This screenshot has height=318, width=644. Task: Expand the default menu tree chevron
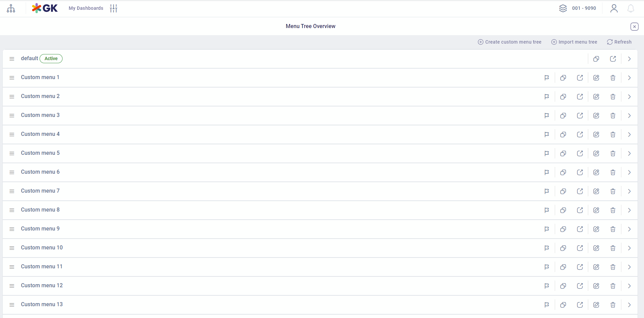629,59
